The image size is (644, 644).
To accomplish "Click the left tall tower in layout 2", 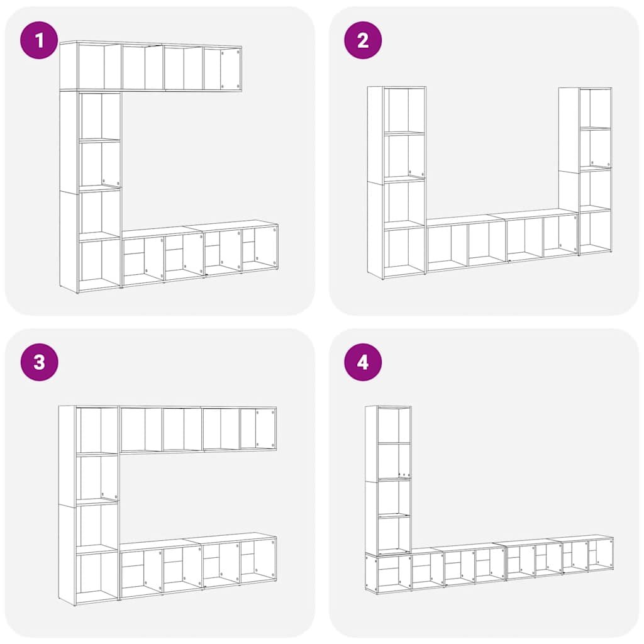I will click(x=396, y=182).
